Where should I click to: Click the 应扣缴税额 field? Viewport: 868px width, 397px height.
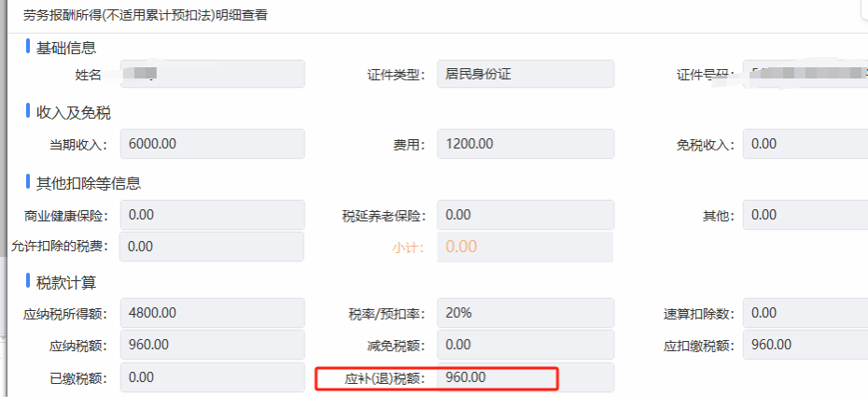[x=805, y=345]
